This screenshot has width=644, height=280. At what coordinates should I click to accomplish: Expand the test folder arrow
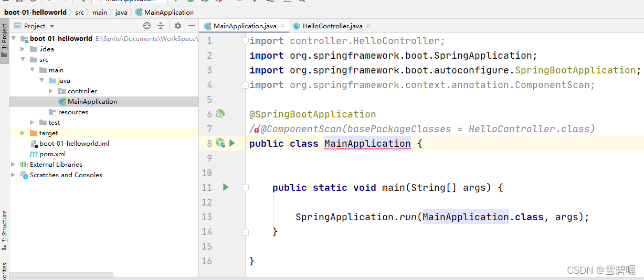point(32,122)
